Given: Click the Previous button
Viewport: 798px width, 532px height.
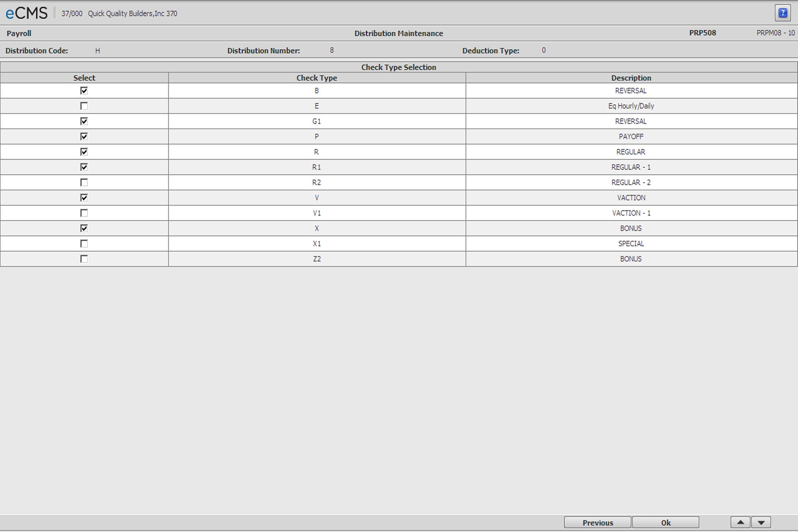Looking at the screenshot, I should click(597, 523).
